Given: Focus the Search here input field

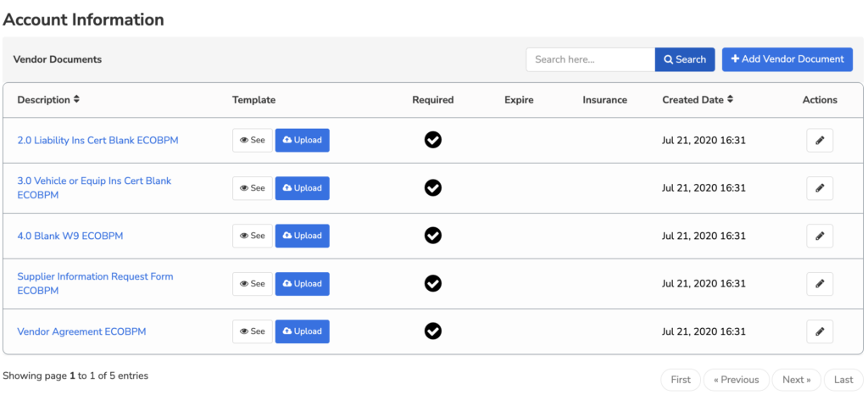Looking at the screenshot, I should point(591,59).
